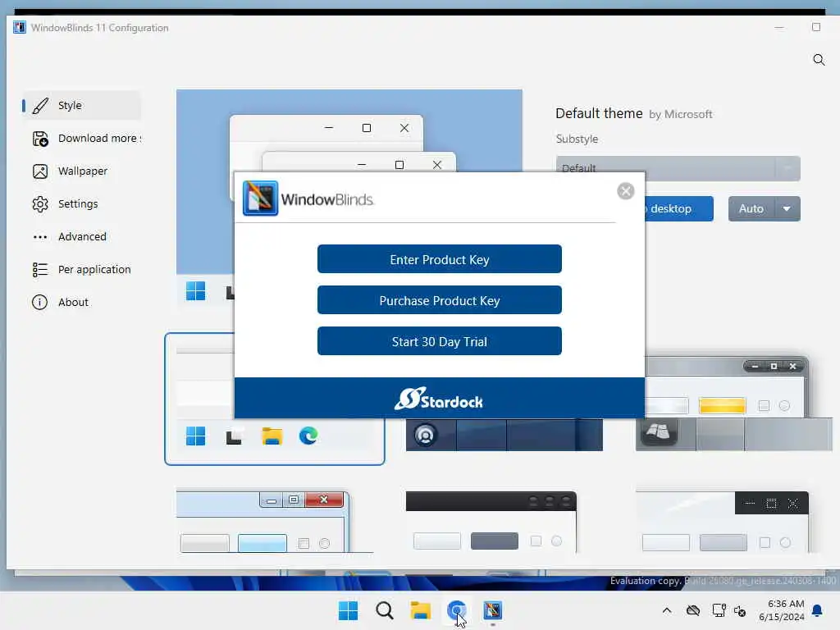840x630 pixels.
Task: Open the Per application section
Action: [x=81, y=269]
